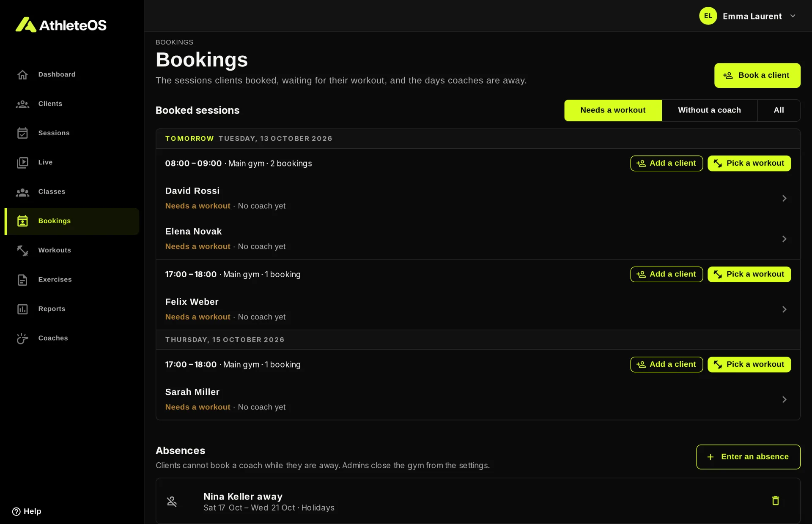Expand the Emma Laurent account dropdown arrow
The width and height of the screenshot is (812, 524).
(793, 16)
